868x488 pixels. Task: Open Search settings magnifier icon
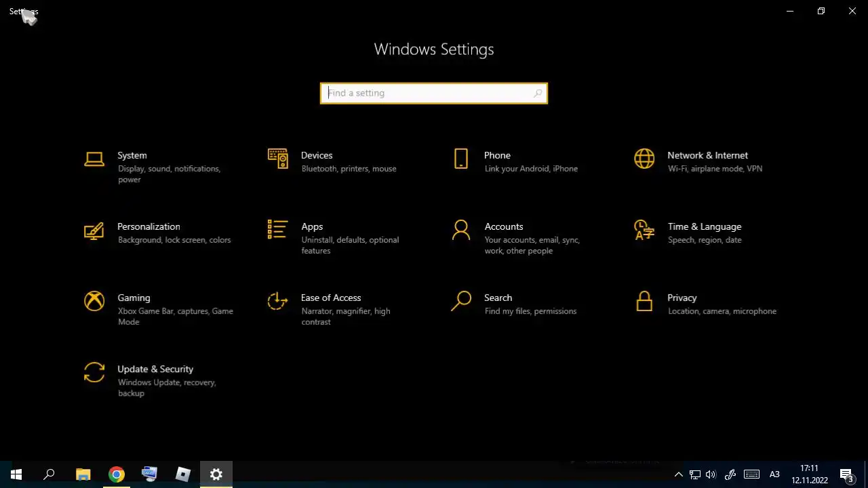461,301
